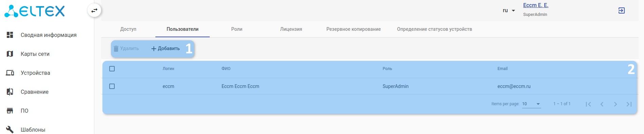644x134 pixels.
Task: Open Шаблоны wrench icon
Action: pyautogui.click(x=10, y=130)
